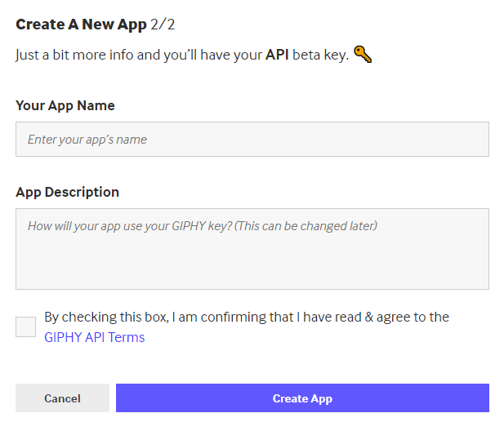
Task: Click the golden key icon
Action: pyautogui.click(x=364, y=56)
